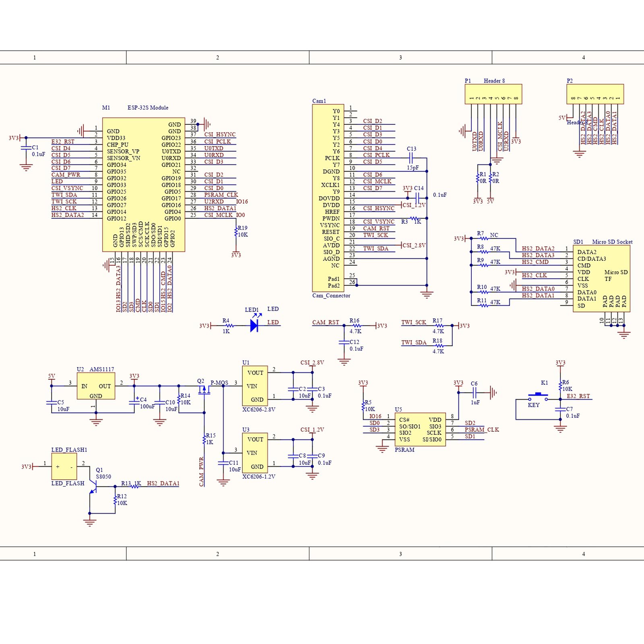644x644 pixels.
Task: Select the U1 XC6206-2.8V regulator block
Action: coord(255,386)
